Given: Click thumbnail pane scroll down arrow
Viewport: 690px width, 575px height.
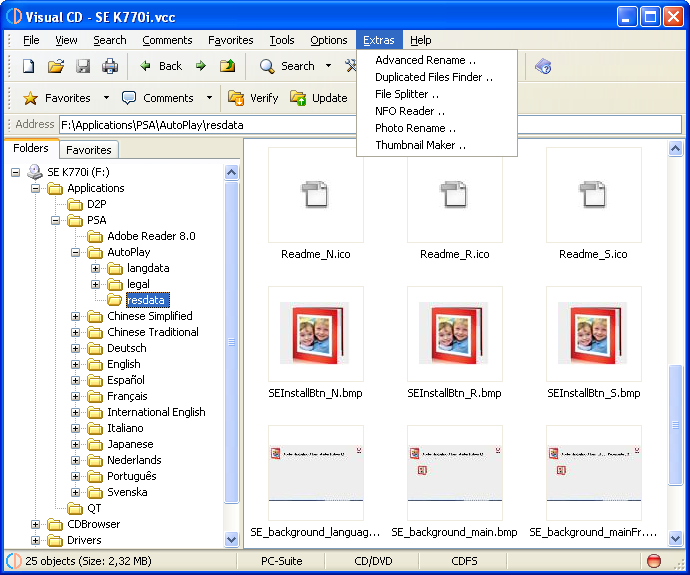Looking at the screenshot, I should [x=675, y=538].
